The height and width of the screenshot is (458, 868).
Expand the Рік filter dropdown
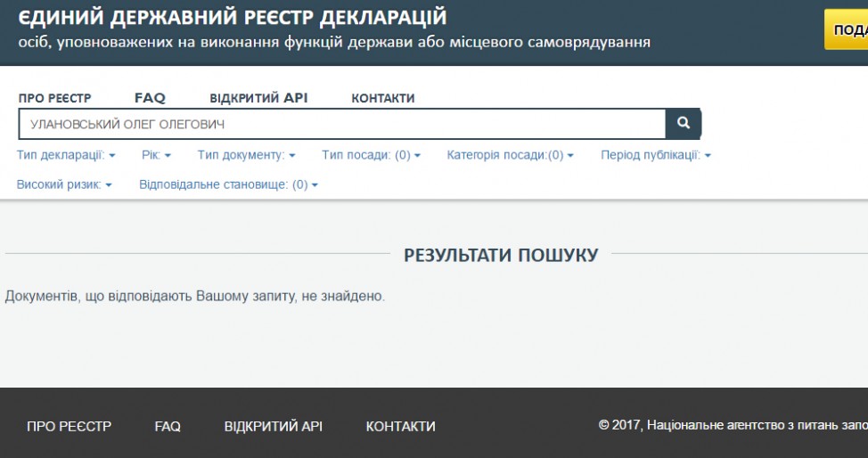point(156,155)
